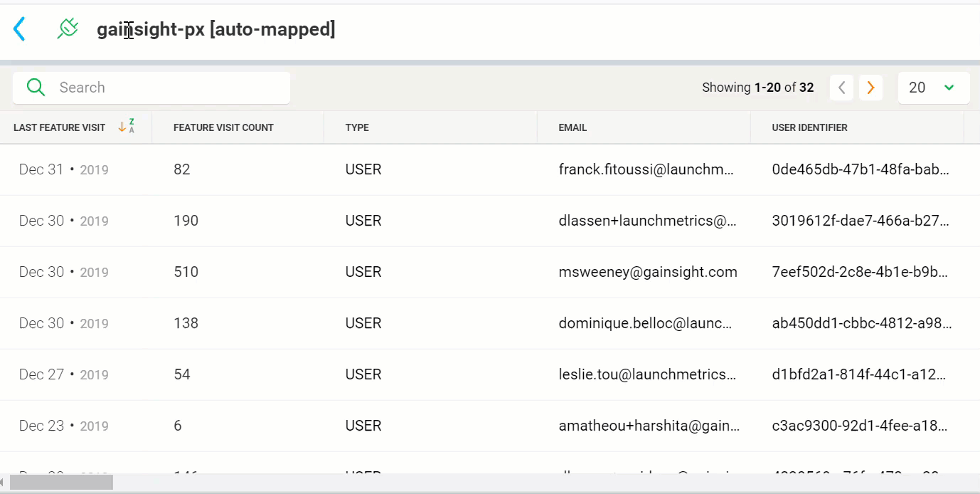Sort by Feature Visit Count column header
This screenshot has width=980, height=494.
pos(223,127)
